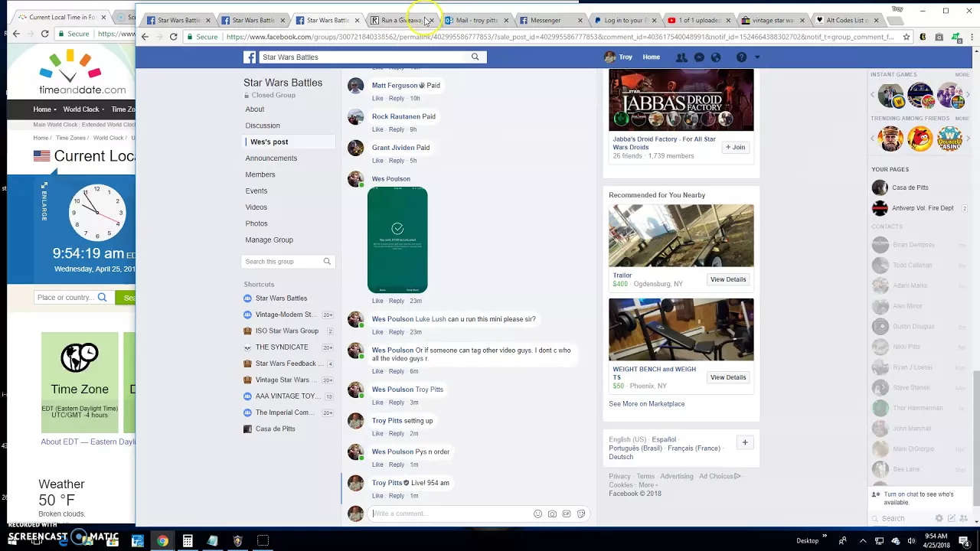The image size is (980, 551).
Task: Open Manage Group
Action: (x=269, y=240)
